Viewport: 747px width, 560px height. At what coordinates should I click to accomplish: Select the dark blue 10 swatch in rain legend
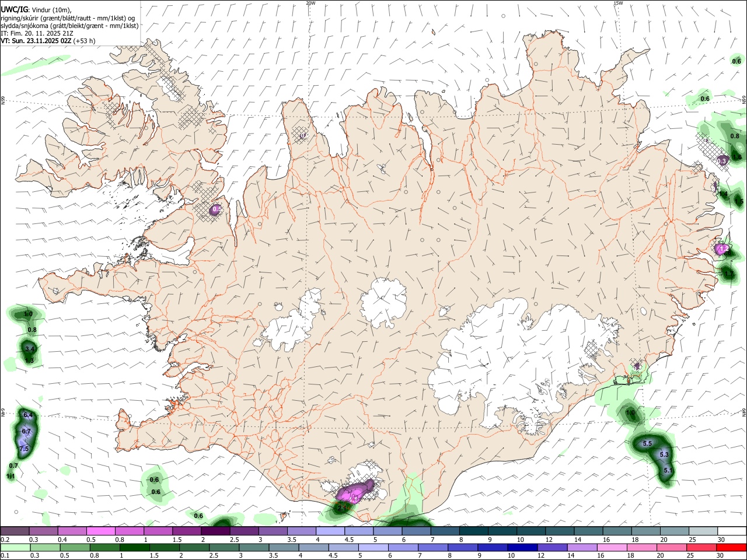click(x=522, y=547)
